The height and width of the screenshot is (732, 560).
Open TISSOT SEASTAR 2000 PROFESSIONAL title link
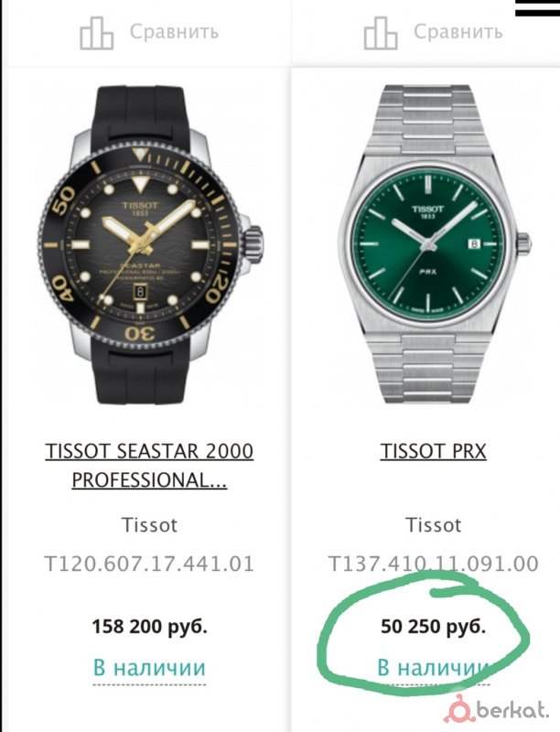(x=149, y=466)
